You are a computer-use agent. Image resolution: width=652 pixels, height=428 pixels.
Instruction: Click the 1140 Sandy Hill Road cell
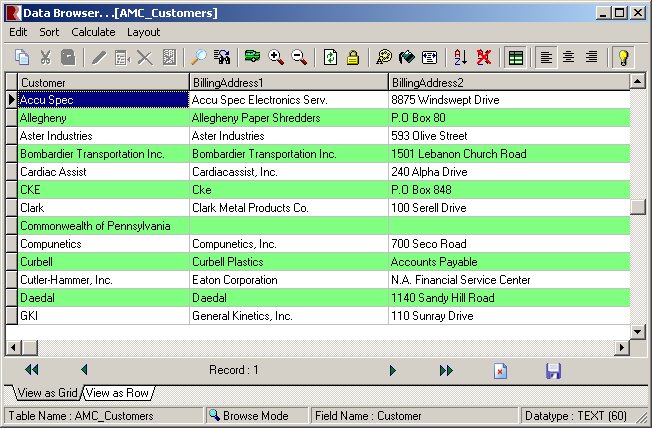(509, 298)
